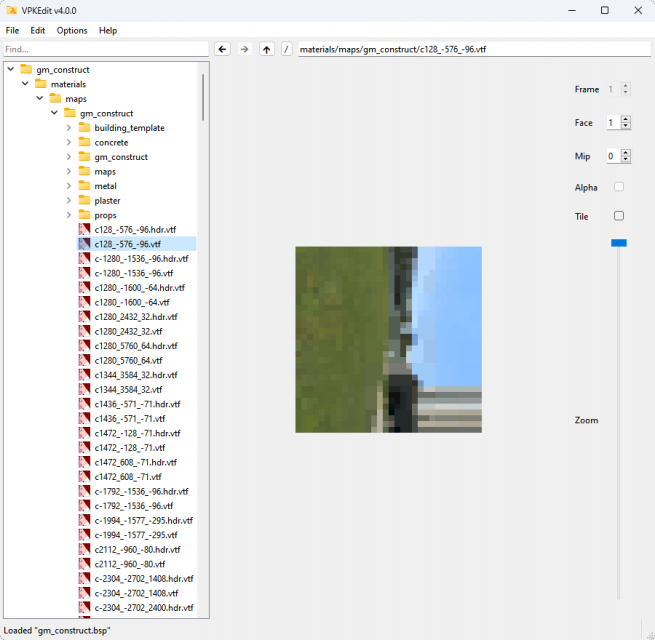Click the c1280_2432_32.vtf file icon
The image size is (655, 640).
(x=85, y=331)
